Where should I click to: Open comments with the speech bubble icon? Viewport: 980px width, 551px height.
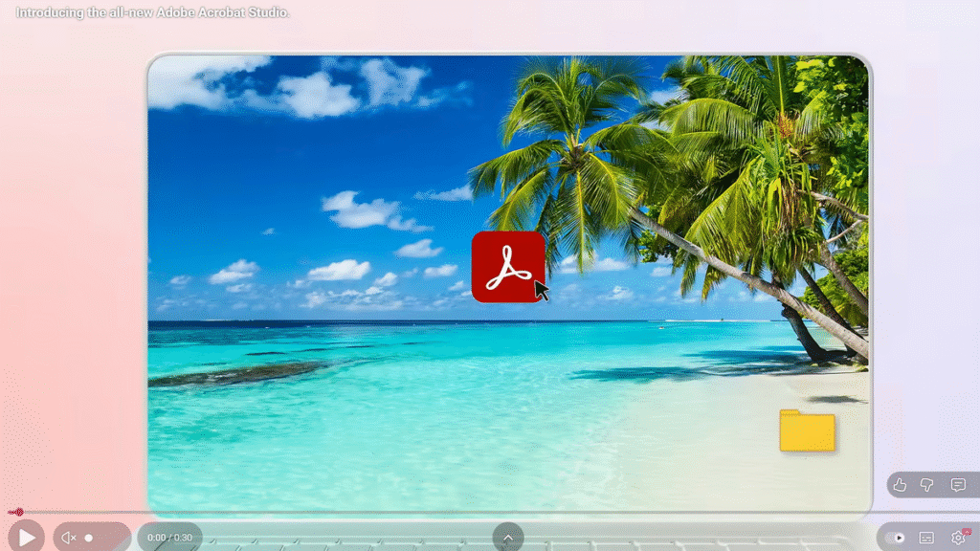[958, 485]
